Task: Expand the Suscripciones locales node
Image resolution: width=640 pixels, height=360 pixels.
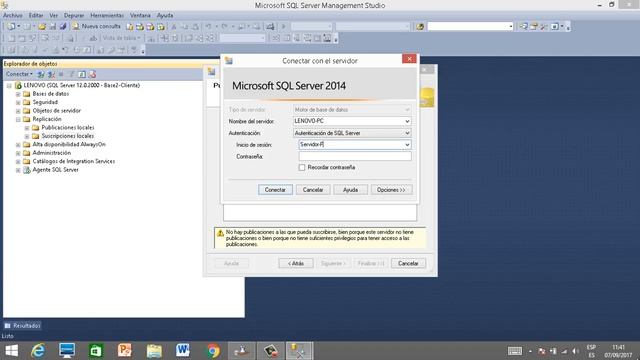Action: click(x=27, y=136)
